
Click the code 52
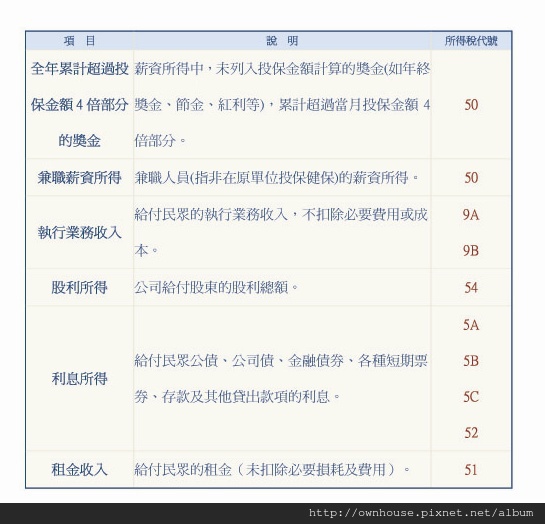pos(471,433)
